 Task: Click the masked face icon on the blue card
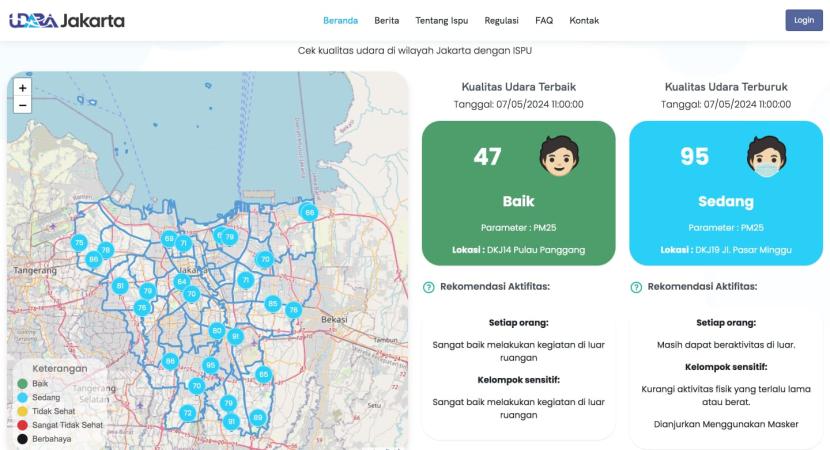766,157
